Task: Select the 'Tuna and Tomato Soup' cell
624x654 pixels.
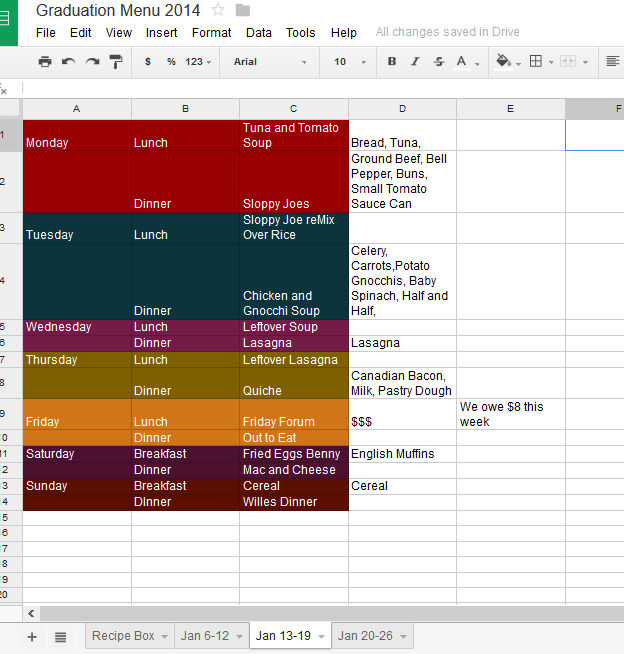Action: 294,136
